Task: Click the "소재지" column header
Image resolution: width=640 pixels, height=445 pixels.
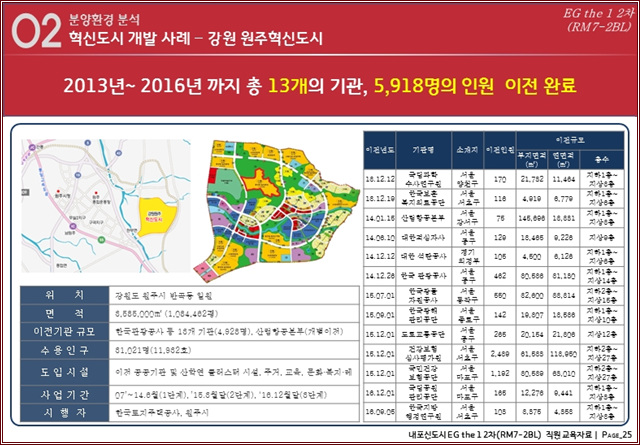Action: (467, 150)
